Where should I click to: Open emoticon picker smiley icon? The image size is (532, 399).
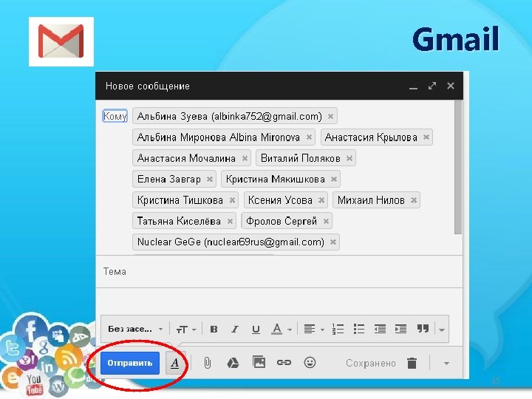310,363
